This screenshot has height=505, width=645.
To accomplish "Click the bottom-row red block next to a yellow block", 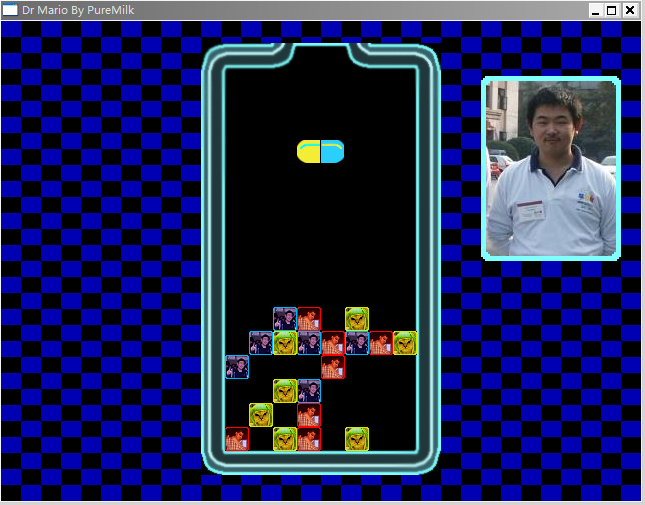I will (309, 439).
